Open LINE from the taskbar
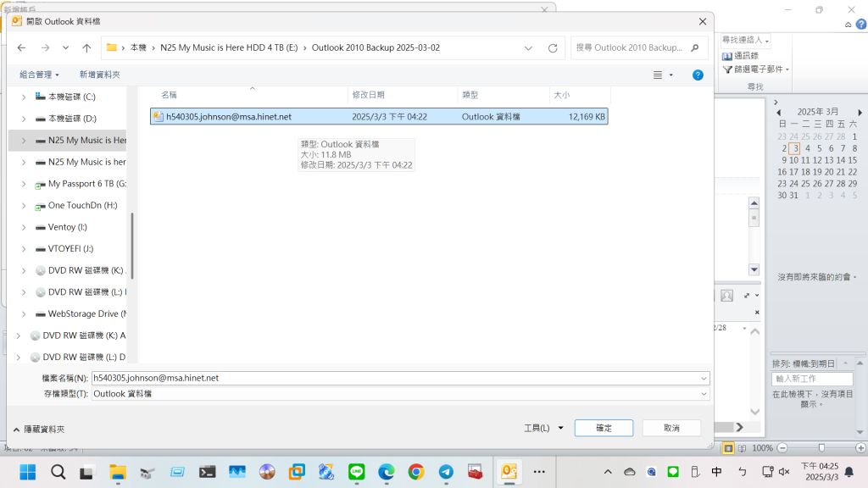This screenshot has height=488, width=868. [x=357, y=472]
